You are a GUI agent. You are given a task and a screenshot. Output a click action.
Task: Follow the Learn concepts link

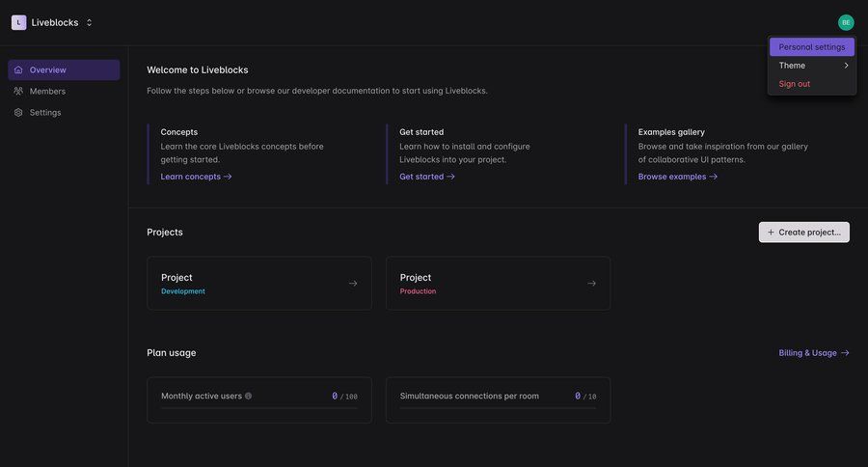tap(196, 177)
